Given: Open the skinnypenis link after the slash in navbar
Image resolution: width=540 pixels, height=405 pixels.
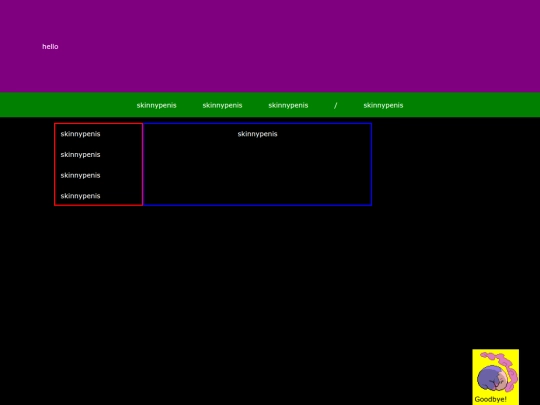Looking at the screenshot, I should click(x=383, y=105).
